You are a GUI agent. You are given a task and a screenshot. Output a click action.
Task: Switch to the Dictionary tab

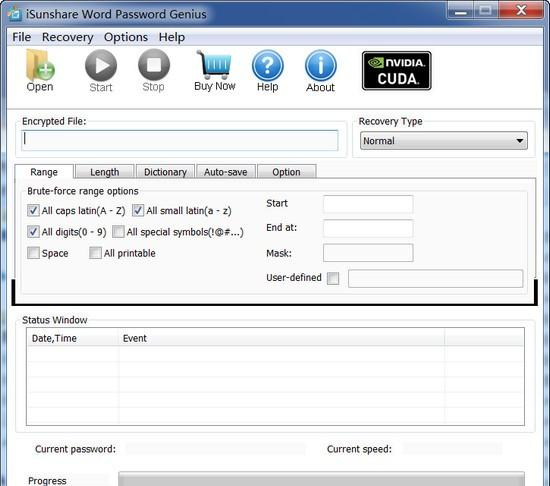point(165,172)
